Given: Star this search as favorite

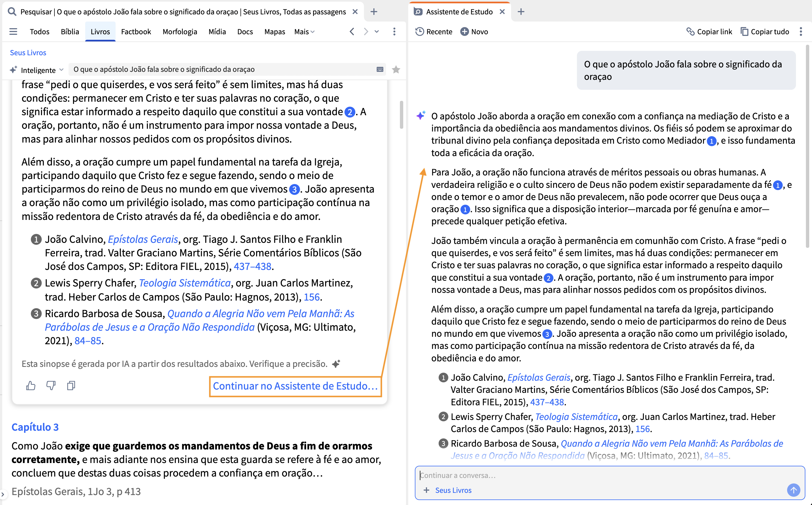Looking at the screenshot, I should (x=396, y=69).
